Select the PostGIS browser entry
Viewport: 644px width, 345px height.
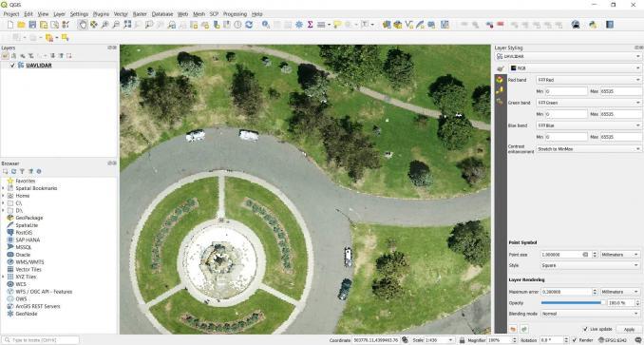pos(24,233)
